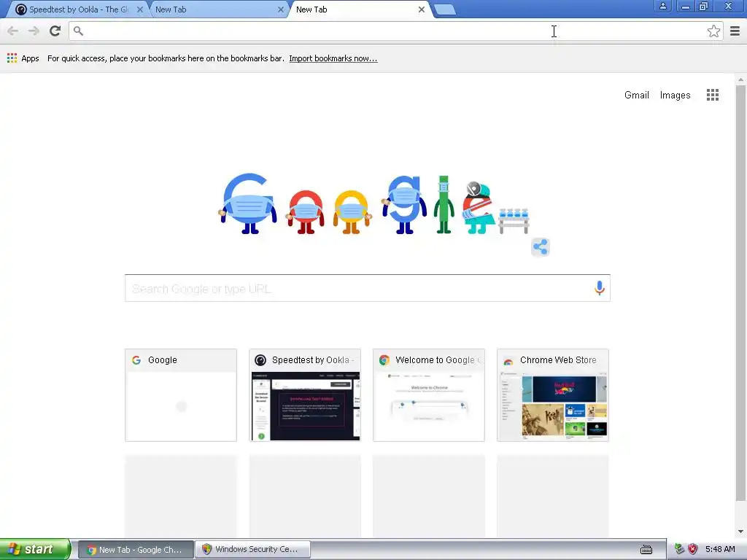Bookmark this page with the star icon
This screenshot has width=747, height=560.
click(713, 31)
